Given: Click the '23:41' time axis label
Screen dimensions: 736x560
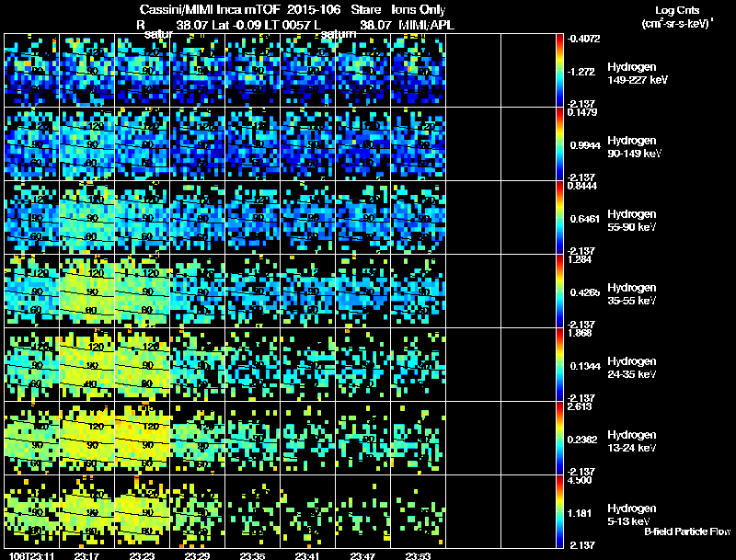Looking at the screenshot, I should click(x=307, y=556).
